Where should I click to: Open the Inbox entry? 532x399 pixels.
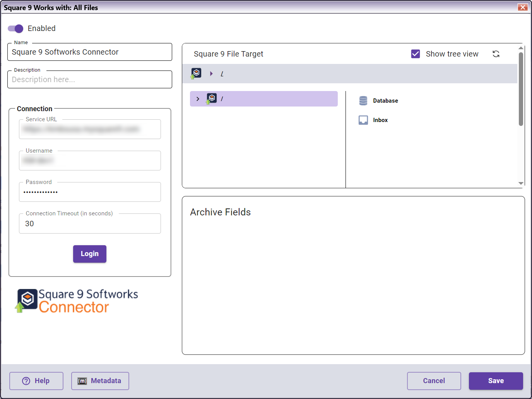(380, 120)
